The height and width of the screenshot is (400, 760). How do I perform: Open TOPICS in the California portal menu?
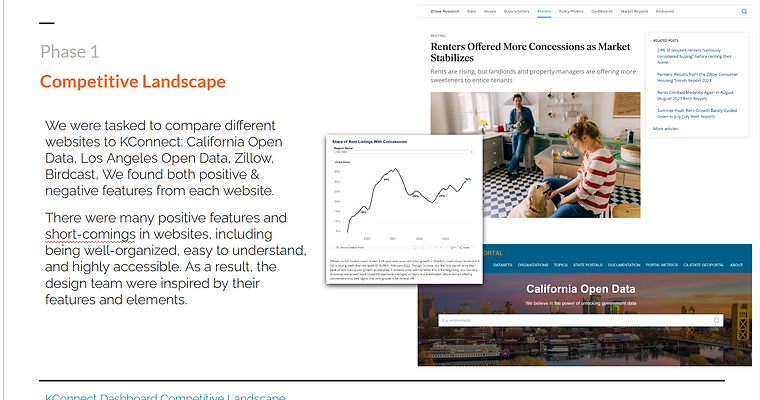[560, 265]
